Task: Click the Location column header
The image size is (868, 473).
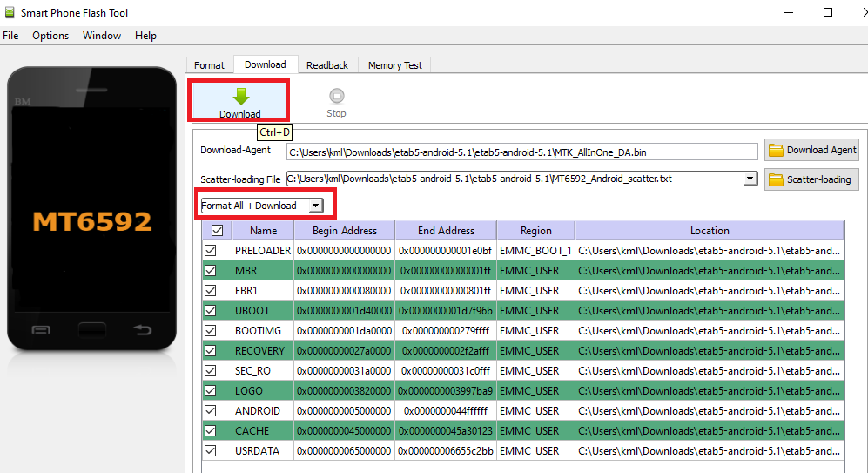Action: tap(710, 231)
